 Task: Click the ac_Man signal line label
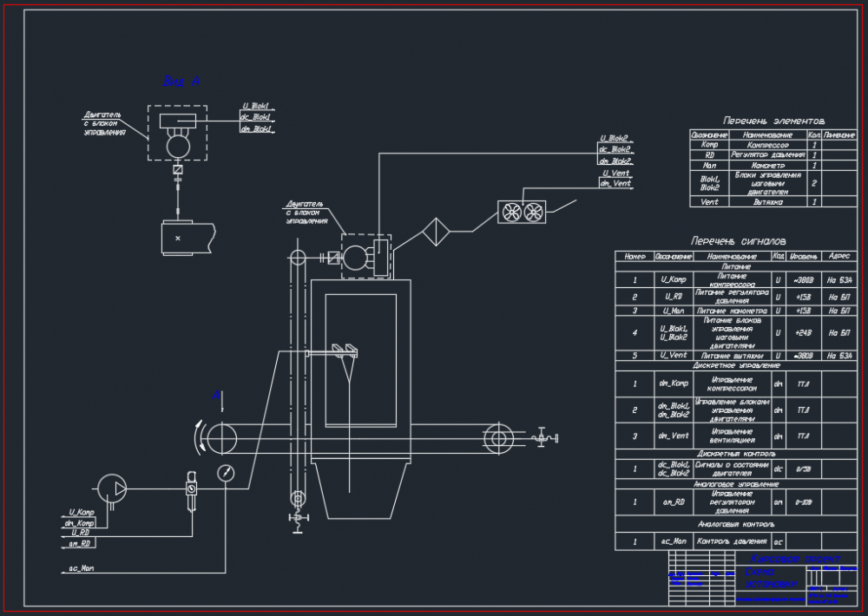pos(82,568)
